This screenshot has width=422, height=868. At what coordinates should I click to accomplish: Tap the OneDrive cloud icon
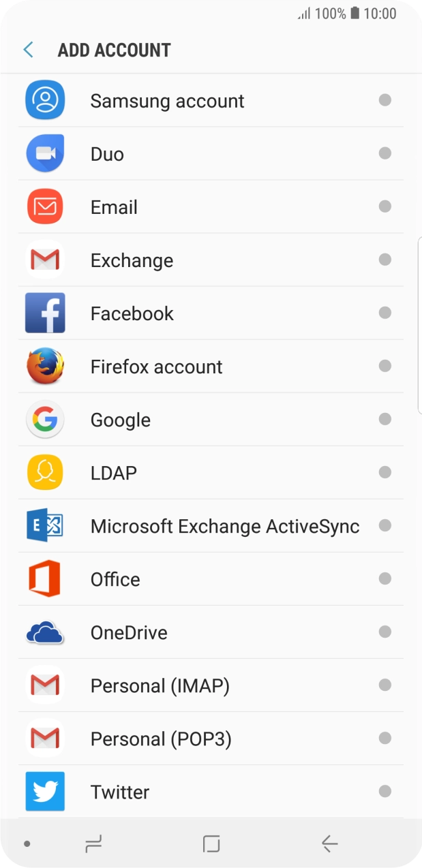point(45,632)
